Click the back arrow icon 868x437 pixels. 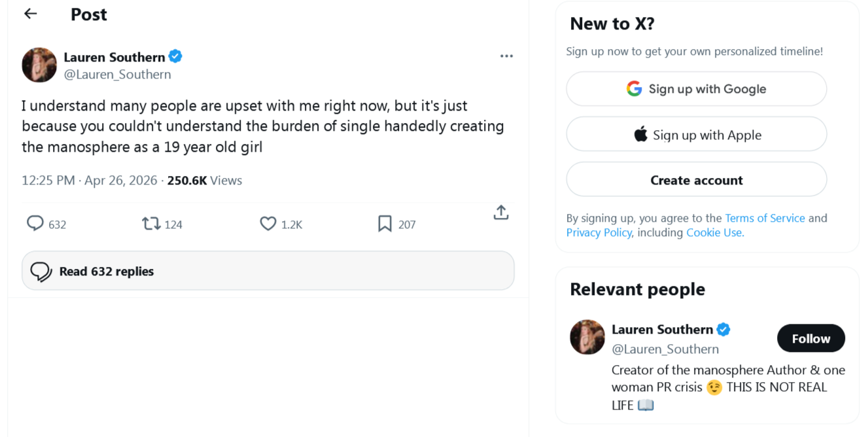[30, 14]
